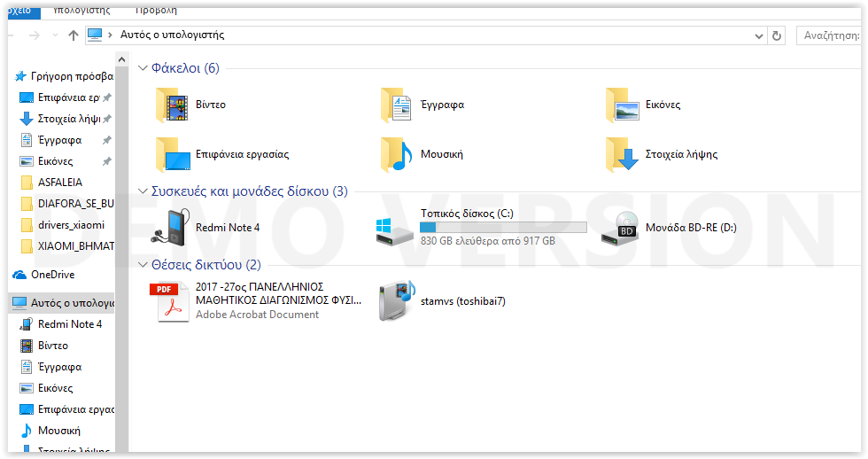Screen dimensions: 868x459
Task: Open the Μουσική folder icon in main pane
Action: point(397,154)
